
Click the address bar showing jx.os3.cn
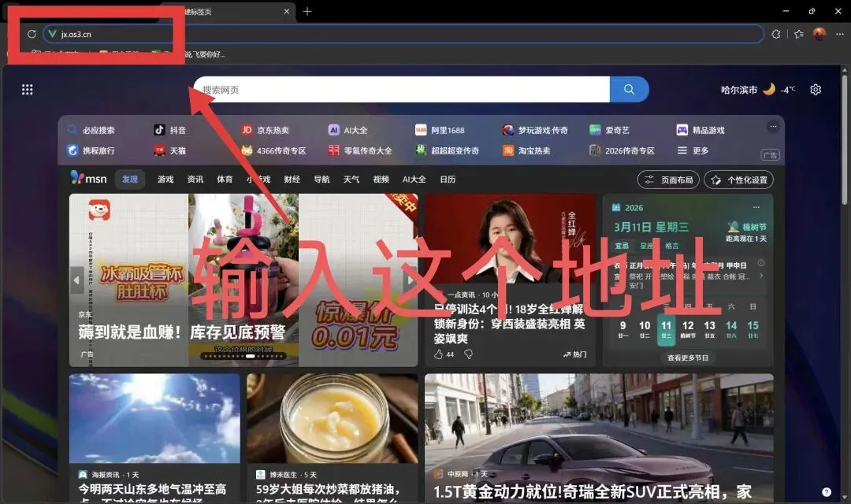pos(403,34)
